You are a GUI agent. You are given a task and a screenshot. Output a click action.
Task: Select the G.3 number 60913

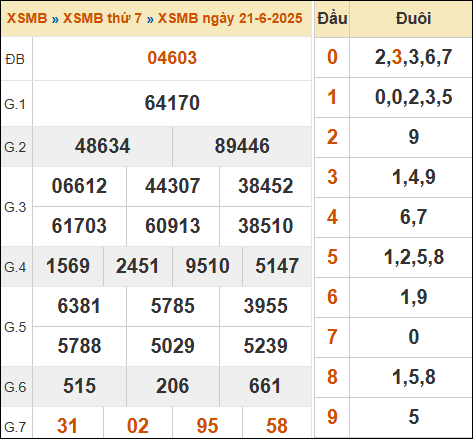pyautogui.click(x=173, y=226)
